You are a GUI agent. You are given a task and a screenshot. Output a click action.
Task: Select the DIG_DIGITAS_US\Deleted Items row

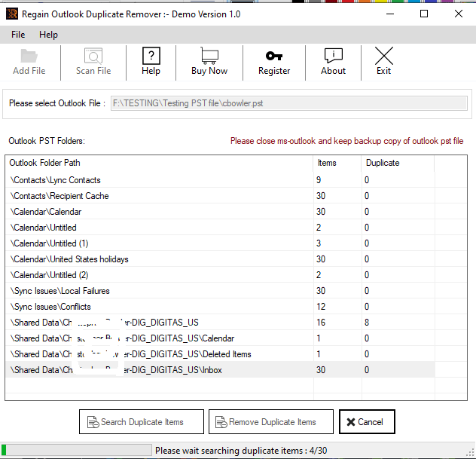tap(220, 353)
